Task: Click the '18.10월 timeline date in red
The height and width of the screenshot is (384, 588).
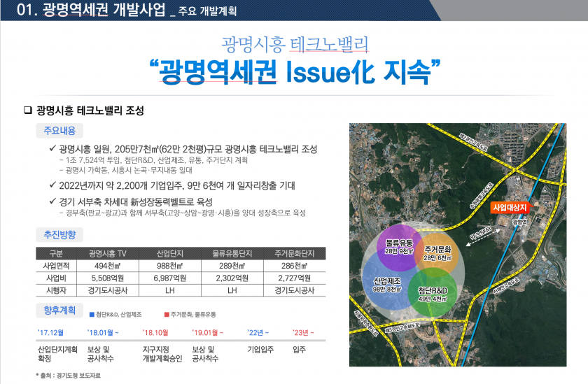Action: click(x=155, y=332)
